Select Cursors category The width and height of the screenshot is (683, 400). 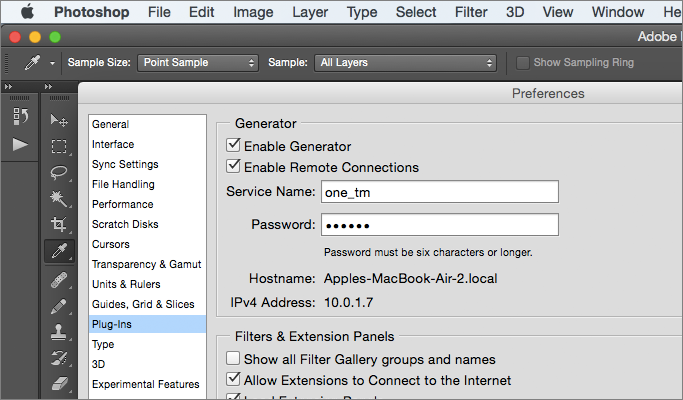147,244
